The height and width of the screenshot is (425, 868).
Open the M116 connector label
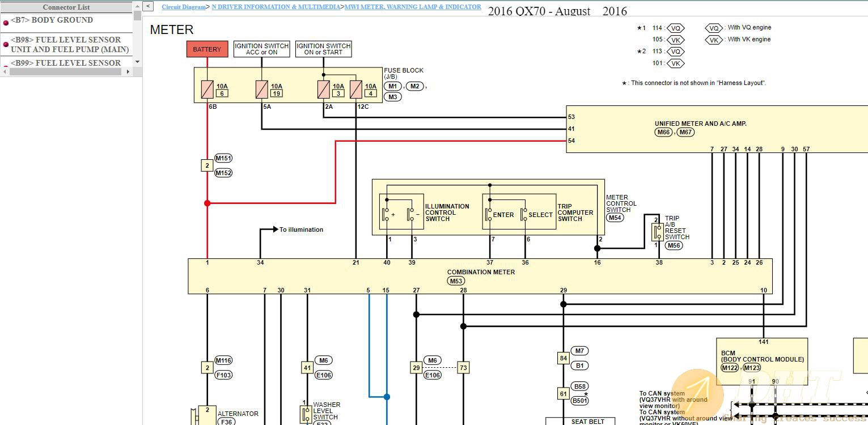tap(223, 360)
